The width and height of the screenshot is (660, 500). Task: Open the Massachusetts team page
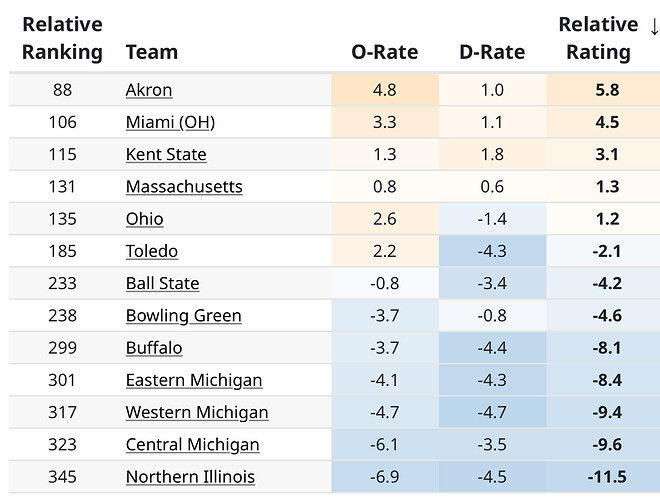tap(184, 187)
